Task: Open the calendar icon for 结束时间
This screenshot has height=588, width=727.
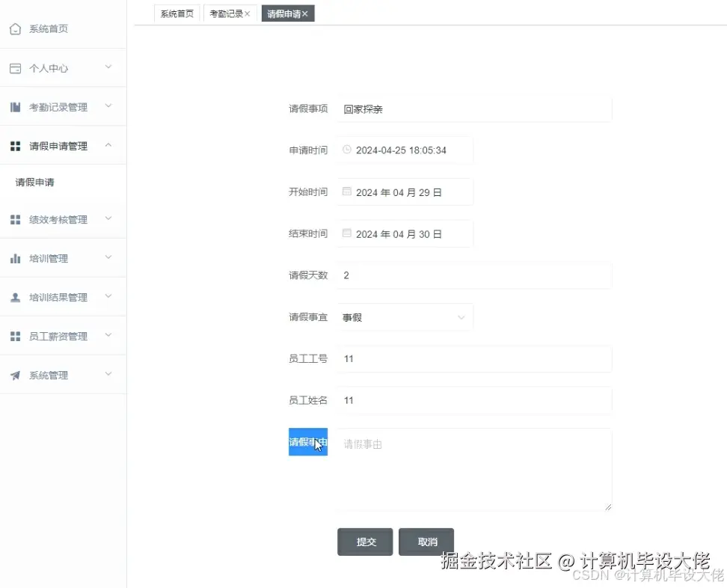Action: pyautogui.click(x=346, y=233)
